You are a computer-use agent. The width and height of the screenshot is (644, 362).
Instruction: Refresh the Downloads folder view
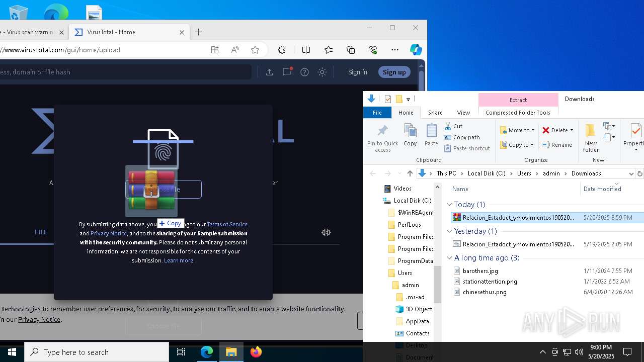(640, 173)
